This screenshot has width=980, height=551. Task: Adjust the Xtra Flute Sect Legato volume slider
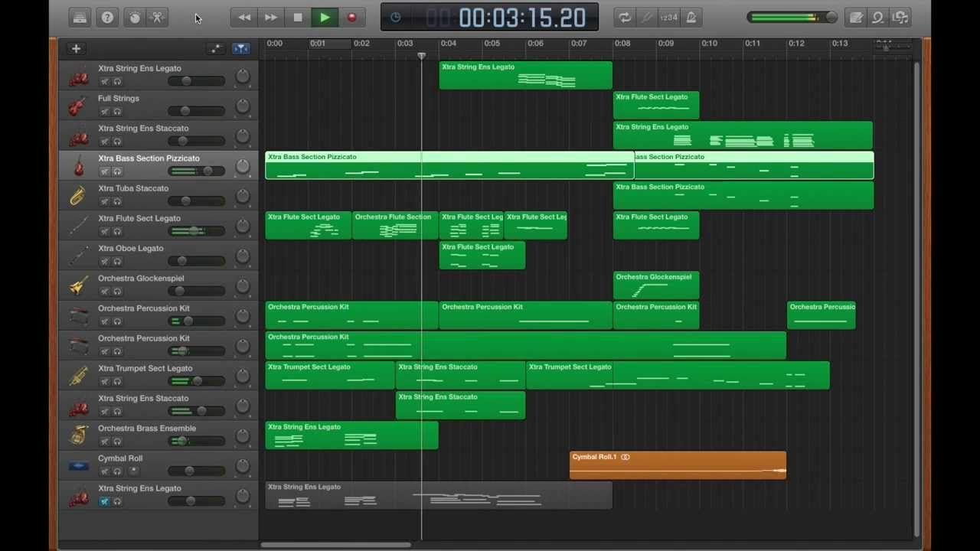(x=197, y=230)
